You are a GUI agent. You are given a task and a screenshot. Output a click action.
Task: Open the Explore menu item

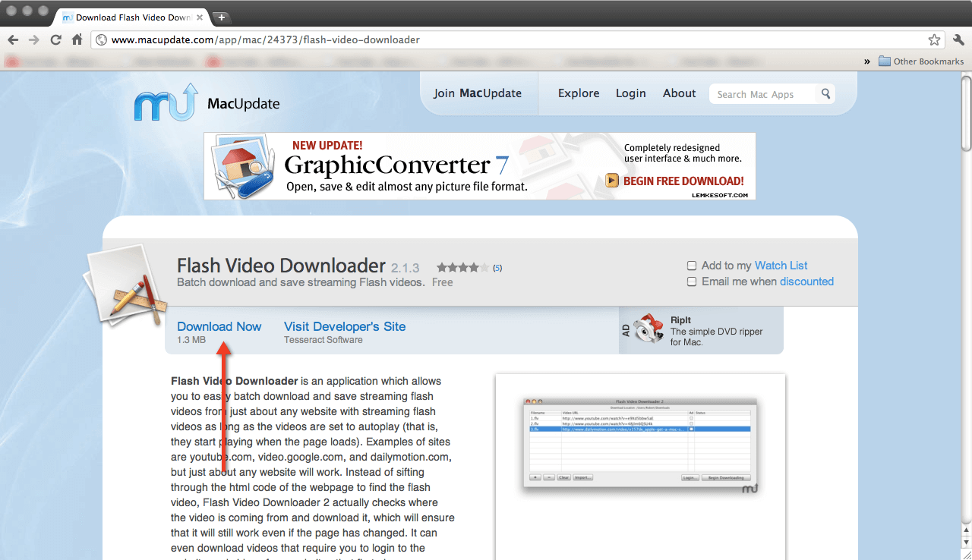(x=579, y=93)
